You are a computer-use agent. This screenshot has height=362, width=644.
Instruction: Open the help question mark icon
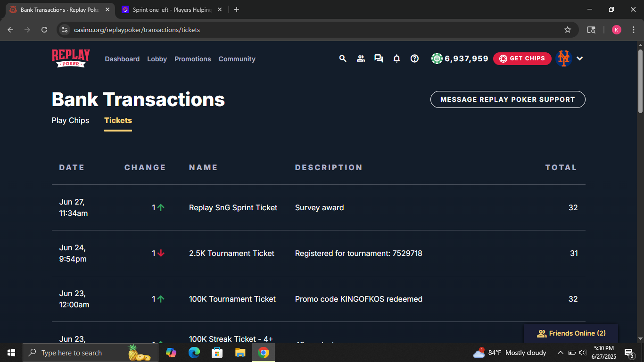coord(414,58)
